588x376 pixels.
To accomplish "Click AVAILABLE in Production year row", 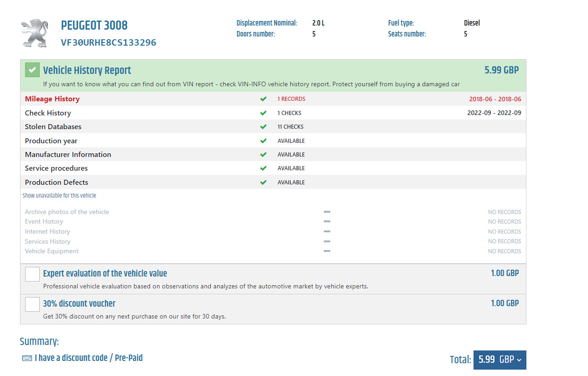I will [291, 141].
